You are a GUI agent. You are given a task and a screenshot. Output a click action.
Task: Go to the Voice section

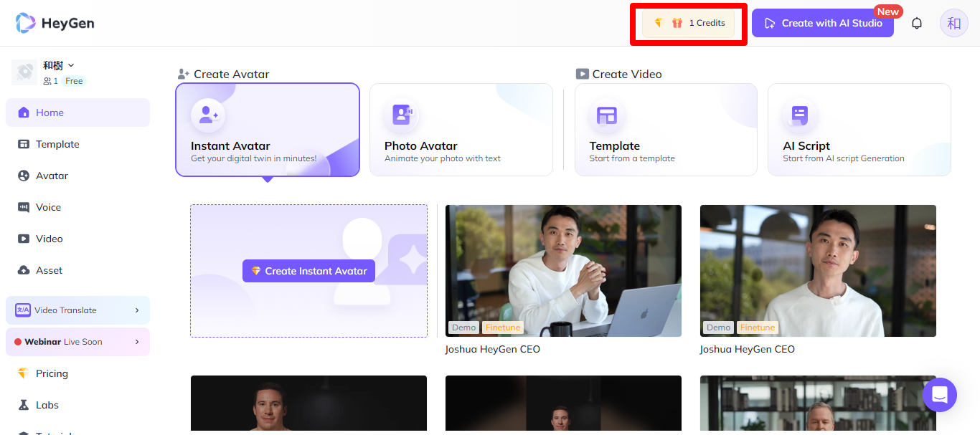point(49,207)
